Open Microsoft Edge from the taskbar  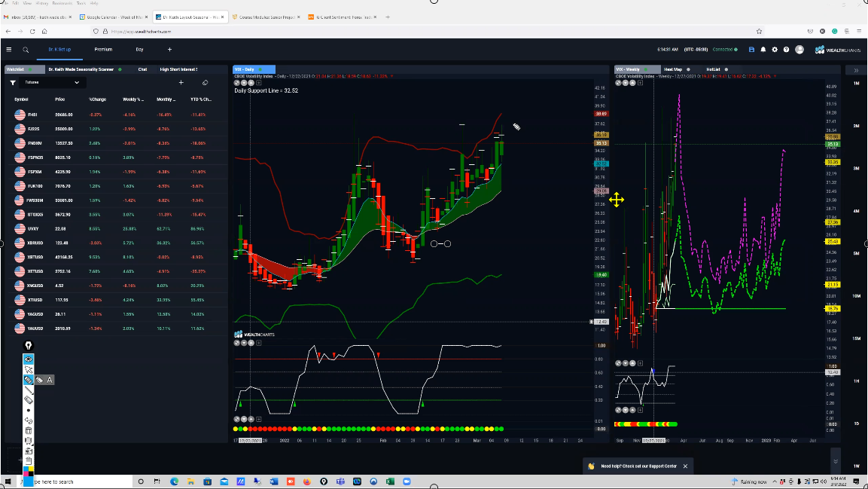tap(174, 481)
